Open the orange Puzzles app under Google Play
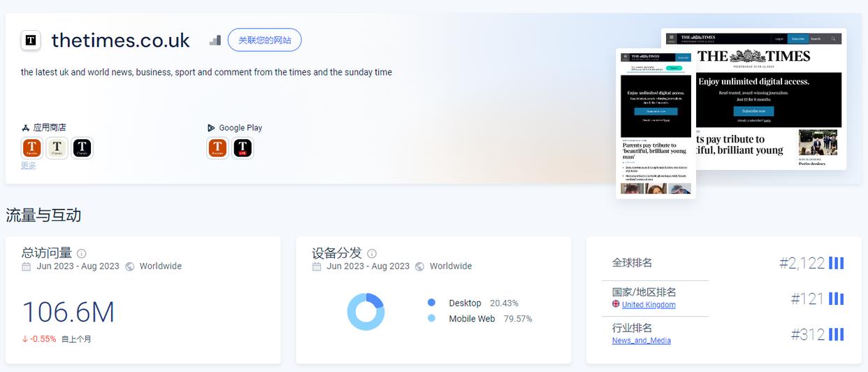This screenshot has height=372, width=868. click(x=217, y=148)
